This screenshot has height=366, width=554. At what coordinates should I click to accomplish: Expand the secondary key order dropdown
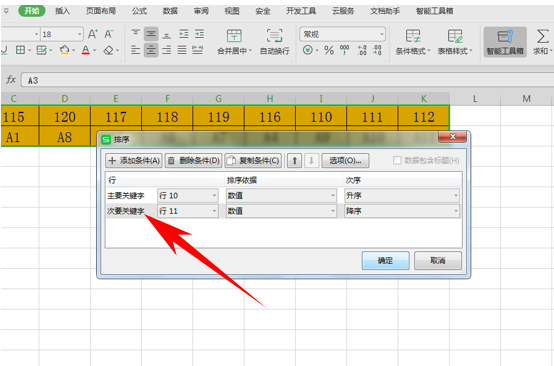[x=402, y=211]
